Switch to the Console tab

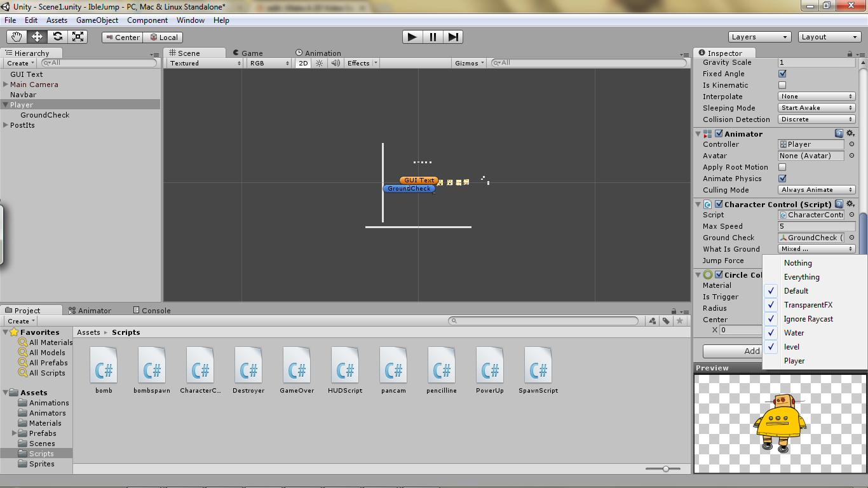151,310
